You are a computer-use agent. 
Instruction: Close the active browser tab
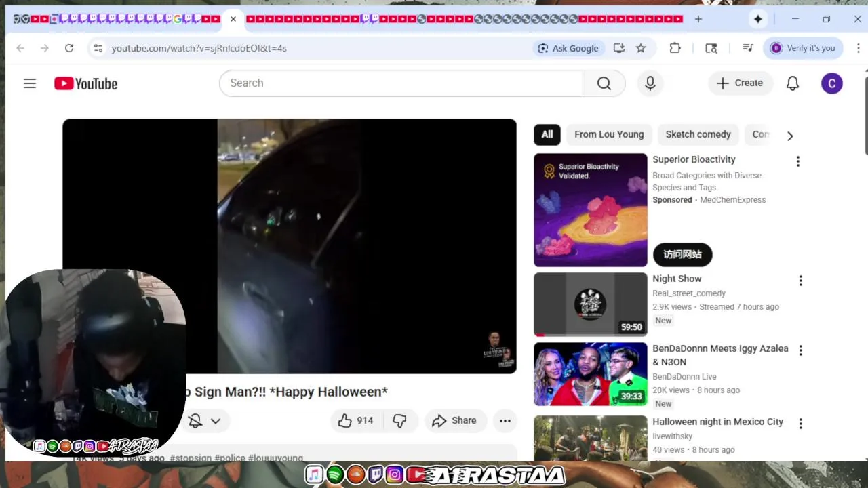(233, 19)
